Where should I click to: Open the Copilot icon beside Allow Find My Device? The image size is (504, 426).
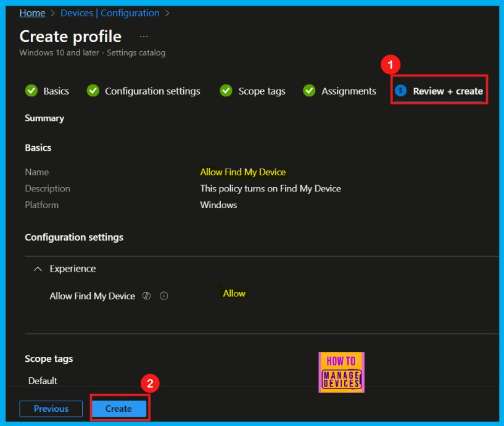pyautogui.click(x=147, y=296)
